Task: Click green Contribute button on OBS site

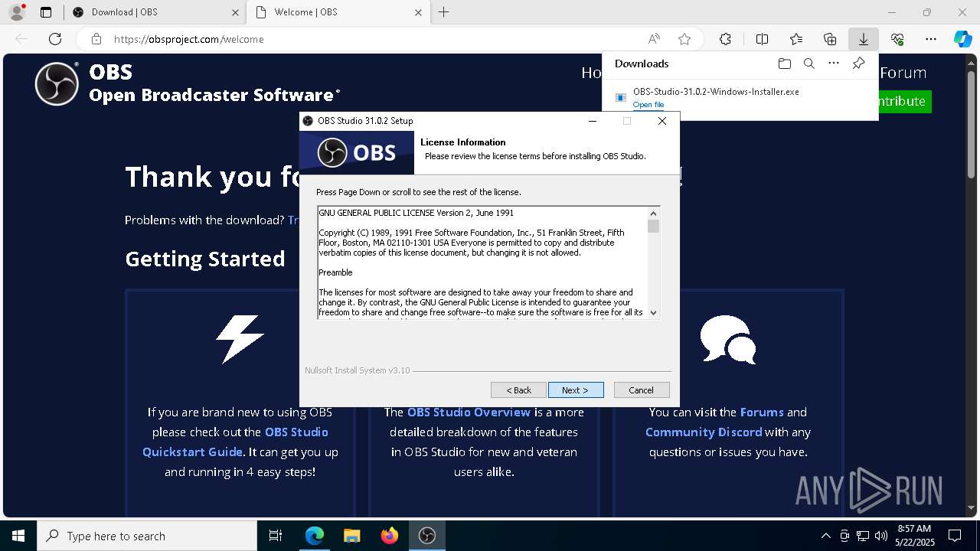Action: click(x=904, y=101)
